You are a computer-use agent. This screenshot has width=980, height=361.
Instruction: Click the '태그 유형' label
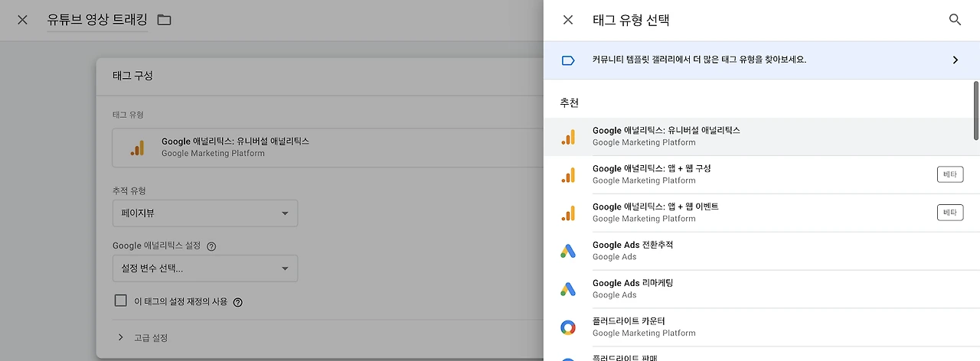129,115
